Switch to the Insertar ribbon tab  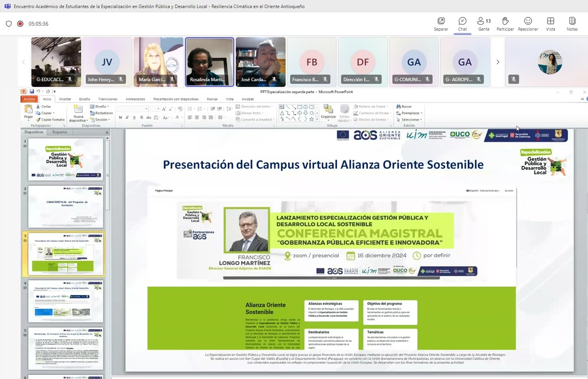[65, 99]
